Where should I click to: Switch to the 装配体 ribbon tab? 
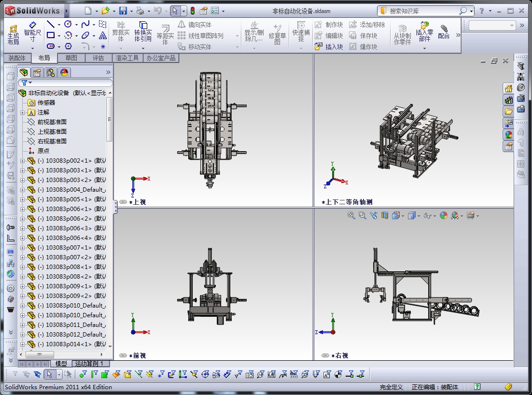17,58
